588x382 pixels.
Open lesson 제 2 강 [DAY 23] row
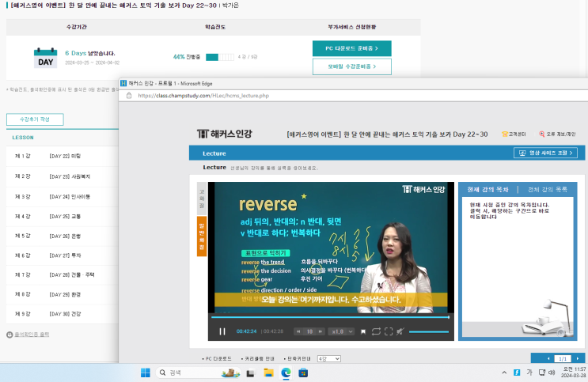[x=63, y=176]
